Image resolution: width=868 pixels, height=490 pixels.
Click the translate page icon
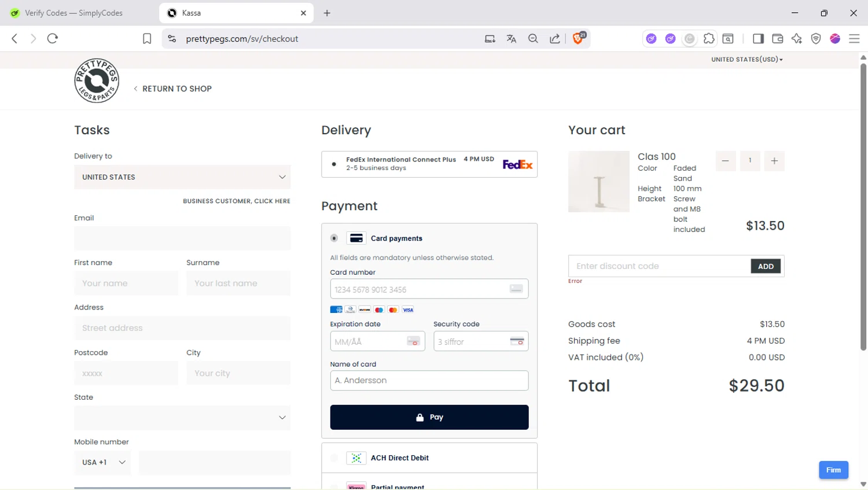[512, 39]
